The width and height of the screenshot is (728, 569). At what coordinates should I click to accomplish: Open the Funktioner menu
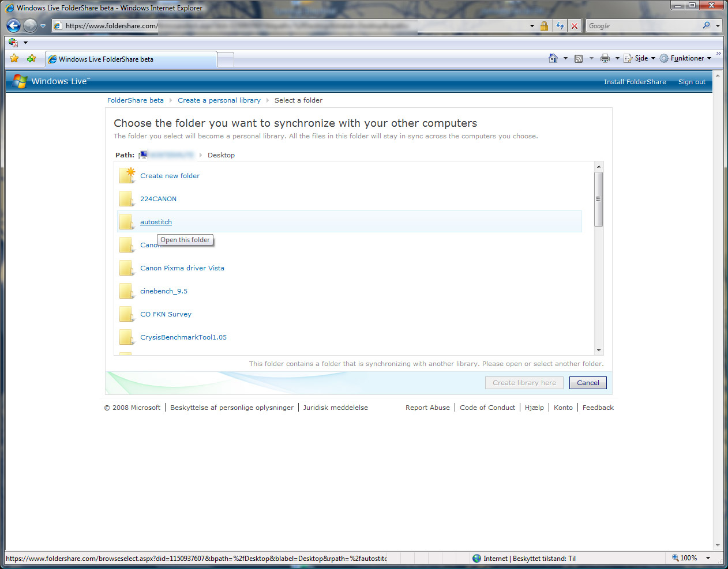pos(685,58)
